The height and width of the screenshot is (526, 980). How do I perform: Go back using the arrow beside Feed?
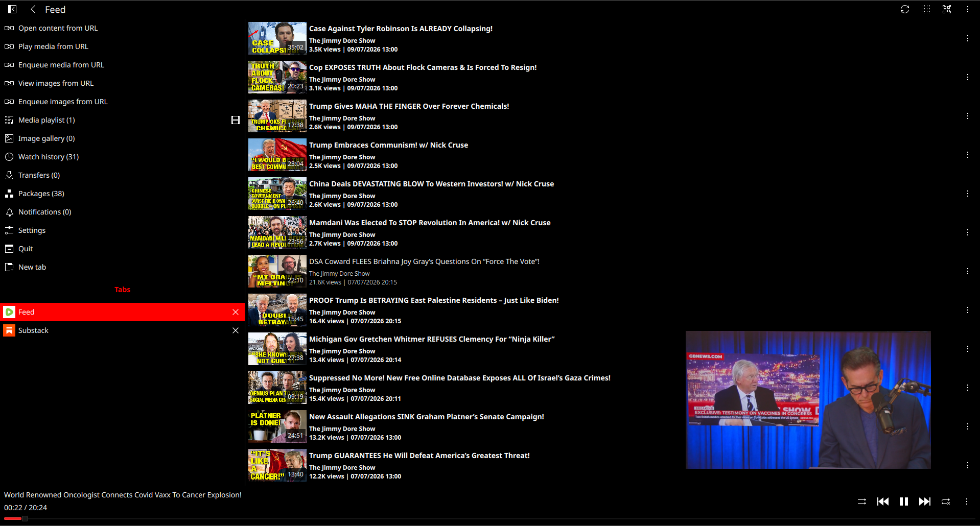click(x=33, y=9)
